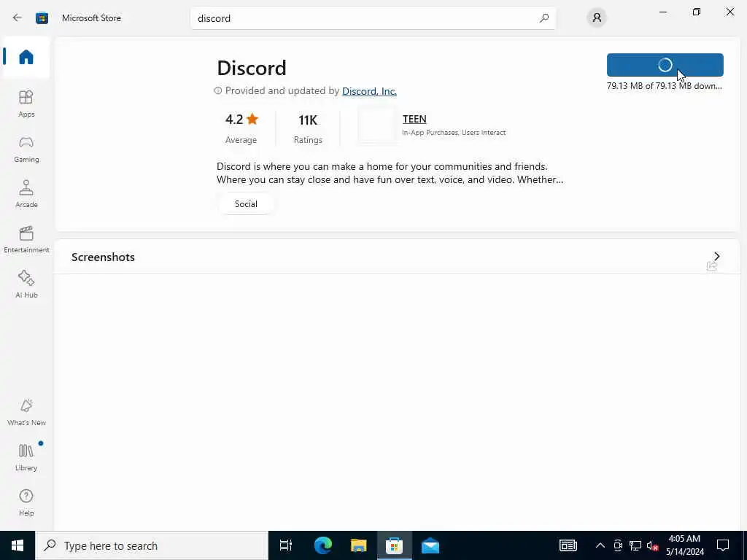Go to Gaming in the sidebar
747x560 pixels.
coord(26,149)
